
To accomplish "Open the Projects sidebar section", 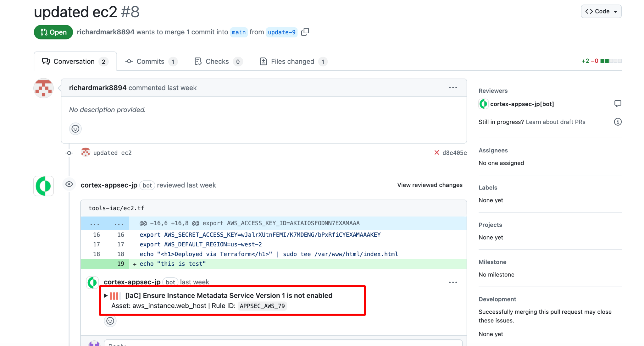I will pyautogui.click(x=490, y=225).
